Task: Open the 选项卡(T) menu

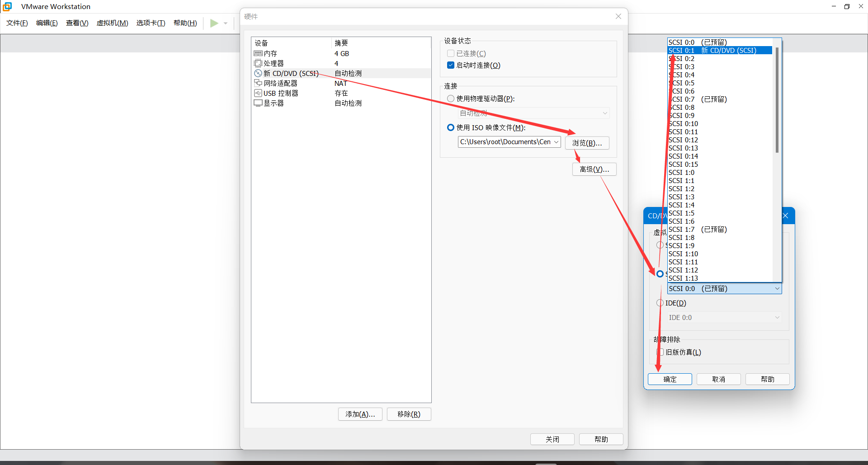Action: 151,23
